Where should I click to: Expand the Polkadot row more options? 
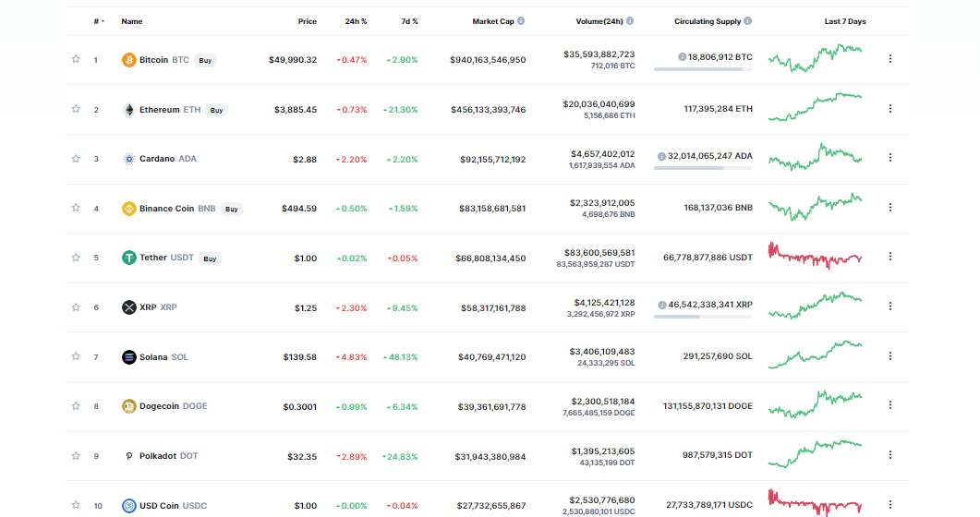[890, 455]
